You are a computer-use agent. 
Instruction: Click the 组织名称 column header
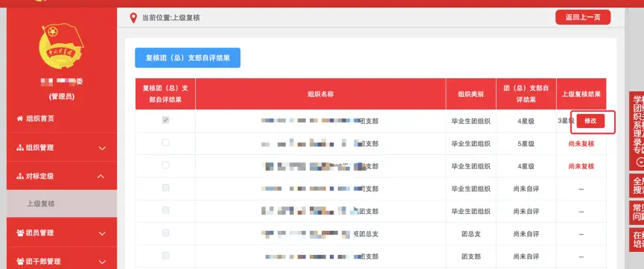320,94
